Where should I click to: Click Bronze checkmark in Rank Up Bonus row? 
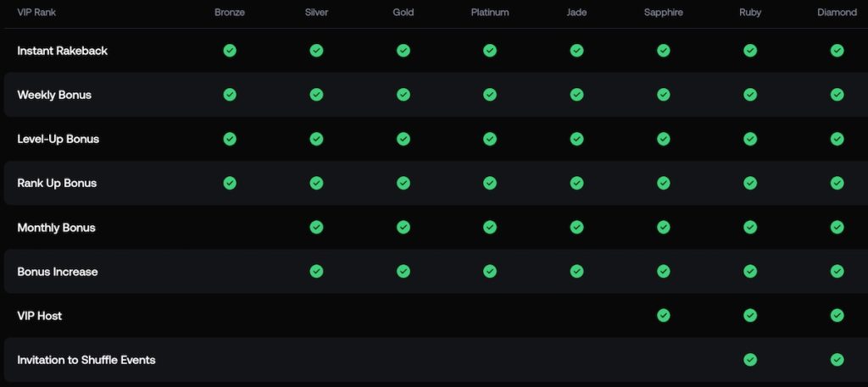pos(230,183)
